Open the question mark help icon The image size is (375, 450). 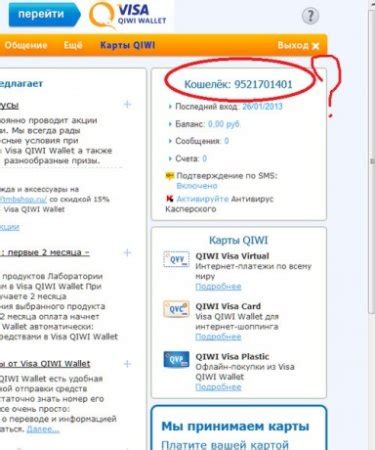pos(310,15)
